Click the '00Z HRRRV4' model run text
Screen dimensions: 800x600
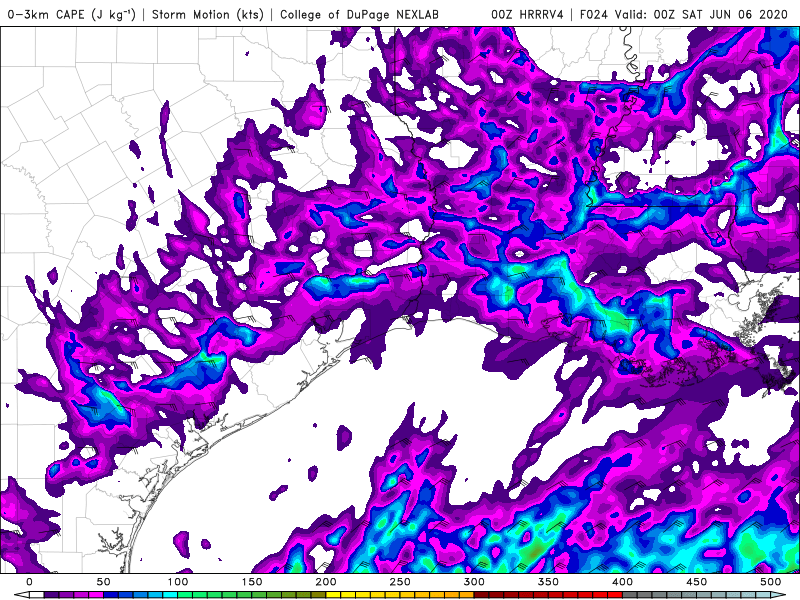point(527,14)
